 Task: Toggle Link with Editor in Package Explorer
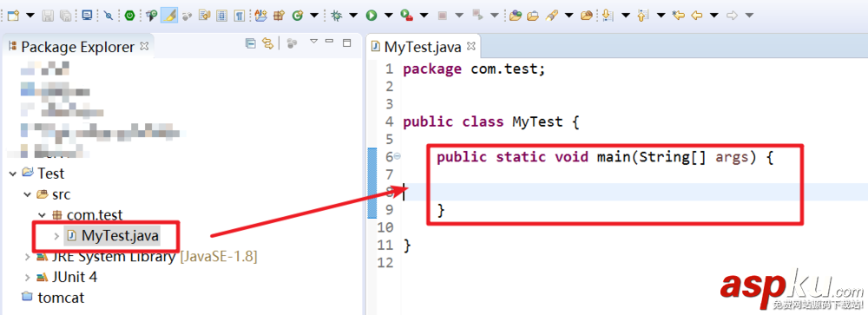tap(268, 43)
